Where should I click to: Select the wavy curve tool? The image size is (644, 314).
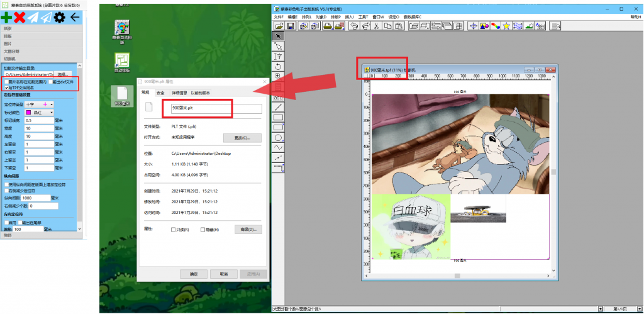point(279,147)
